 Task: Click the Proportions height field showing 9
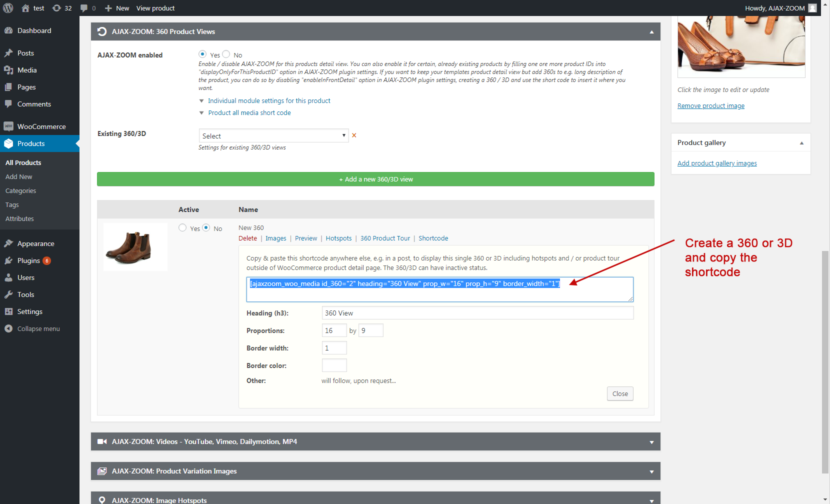[x=371, y=330]
